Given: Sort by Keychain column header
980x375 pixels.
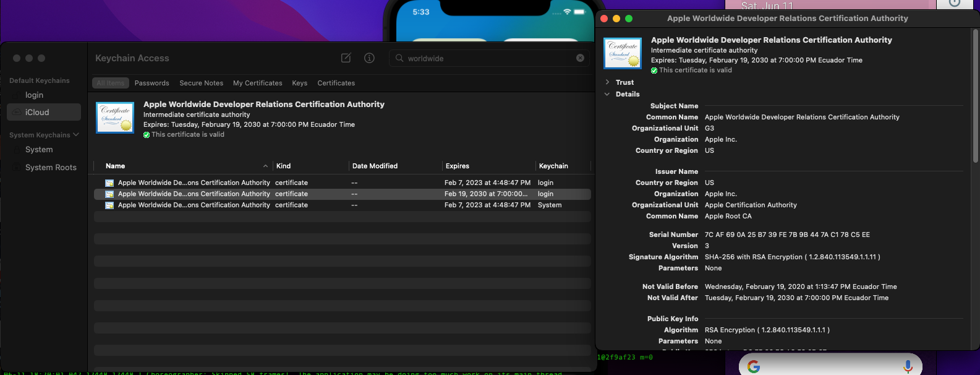Looking at the screenshot, I should tap(553, 166).
